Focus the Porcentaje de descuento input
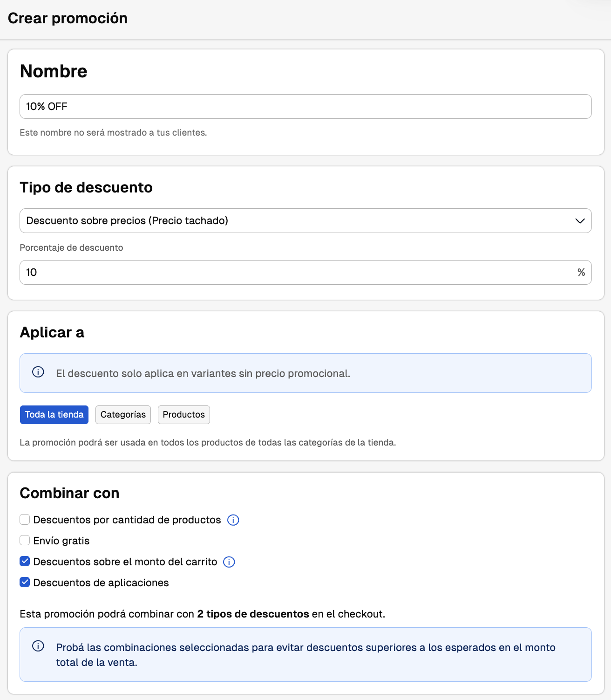The height and width of the screenshot is (700, 611). [x=298, y=273]
